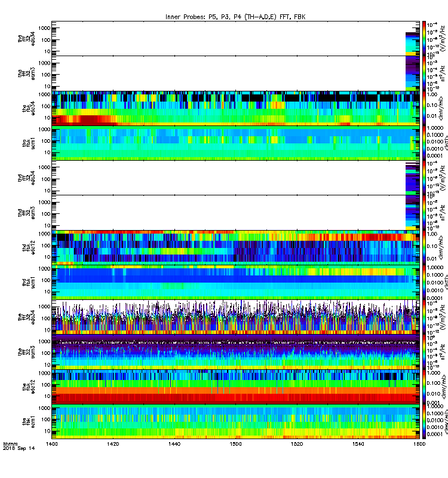448x478 pixels.
Task: Click the 'the fbk edc12' panel label
Action: [x=29, y=387]
